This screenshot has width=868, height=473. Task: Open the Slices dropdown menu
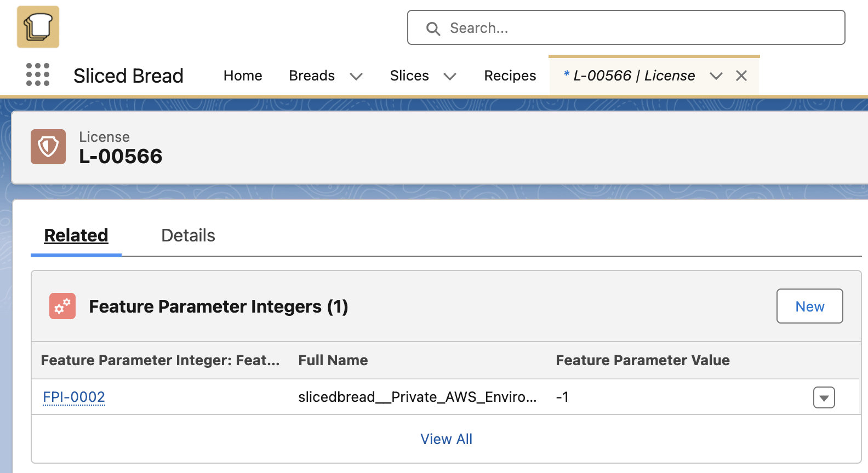[450, 77]
